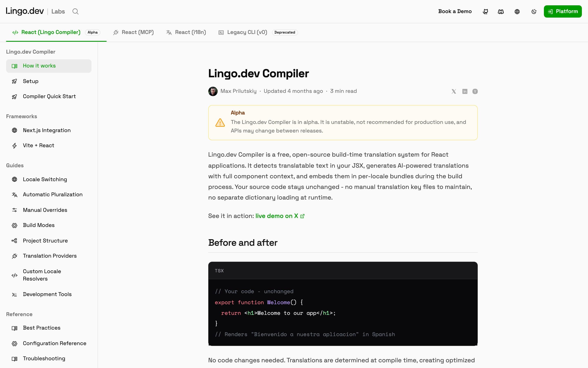588x368 pixels.
Task: Click the TSX code block label
Action: [x=219, y=271]
